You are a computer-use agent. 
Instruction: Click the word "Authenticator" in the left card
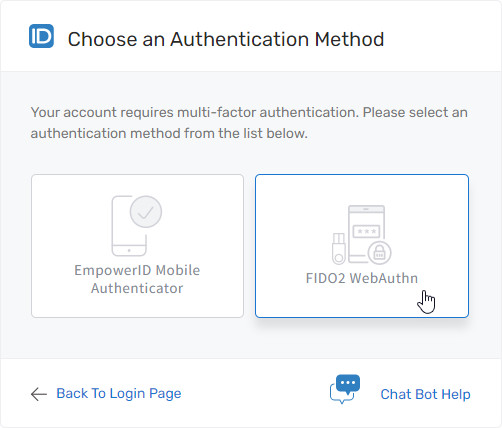[137, 288]
